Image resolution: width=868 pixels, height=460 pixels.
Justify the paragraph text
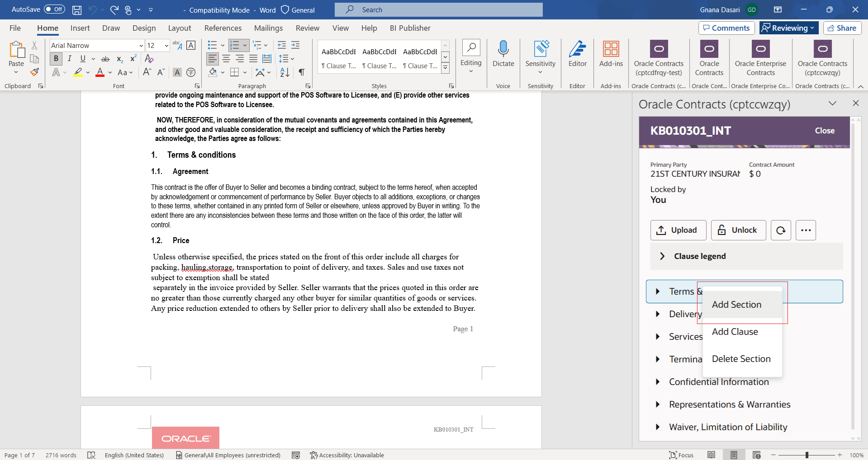253,59
